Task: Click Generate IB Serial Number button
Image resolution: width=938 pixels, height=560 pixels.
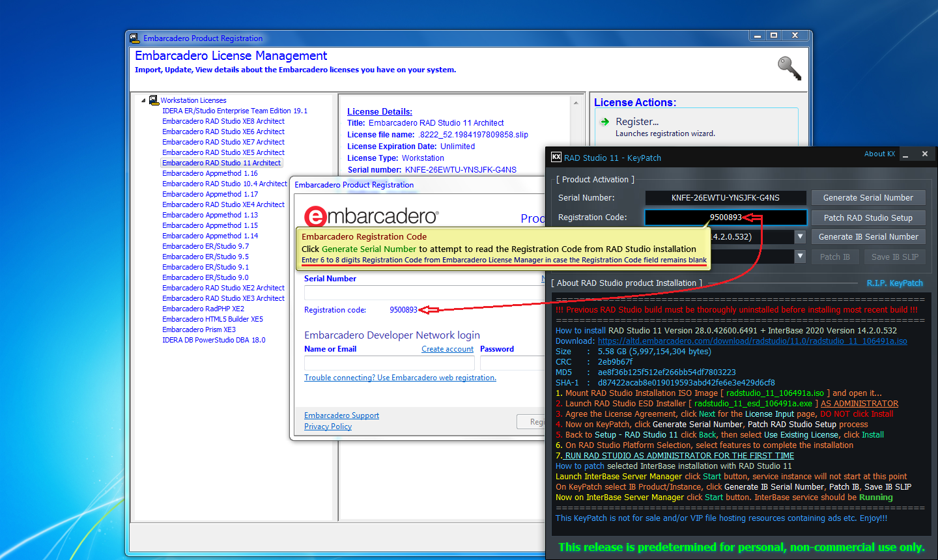Action: pyautogui.click(x=868, y=237)
